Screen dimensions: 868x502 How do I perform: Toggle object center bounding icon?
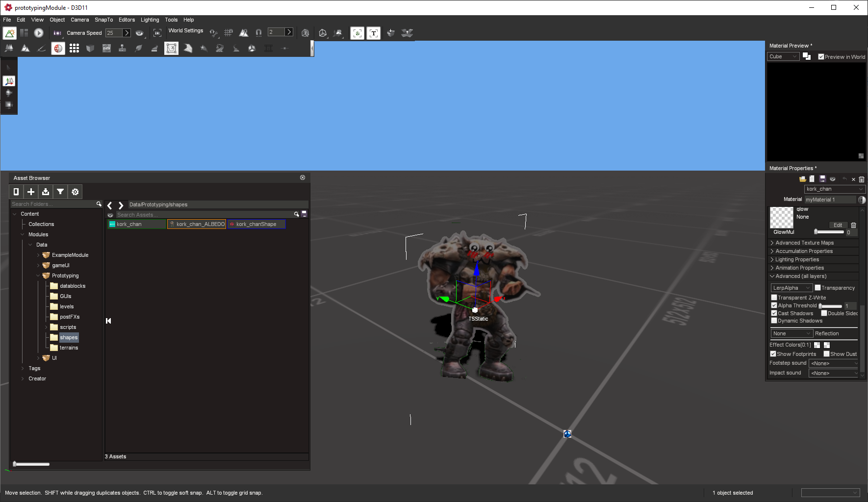pos(357,33)
